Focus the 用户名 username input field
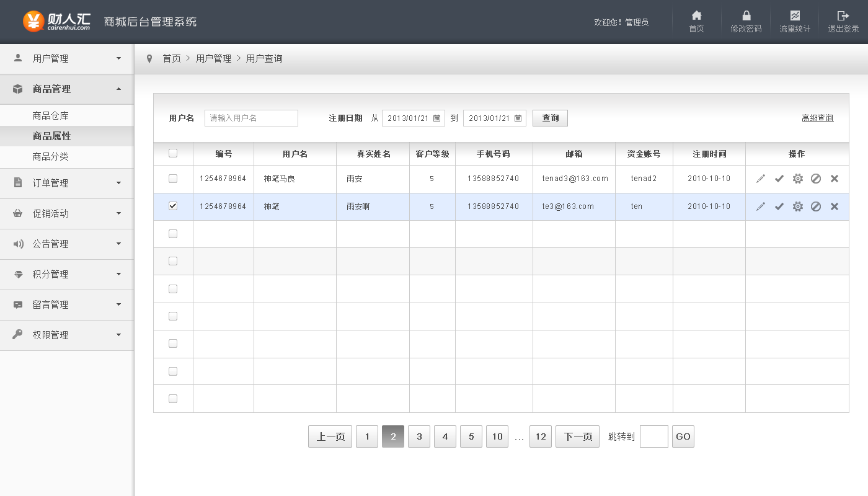 pyautogui.click(x=251, y=118)
